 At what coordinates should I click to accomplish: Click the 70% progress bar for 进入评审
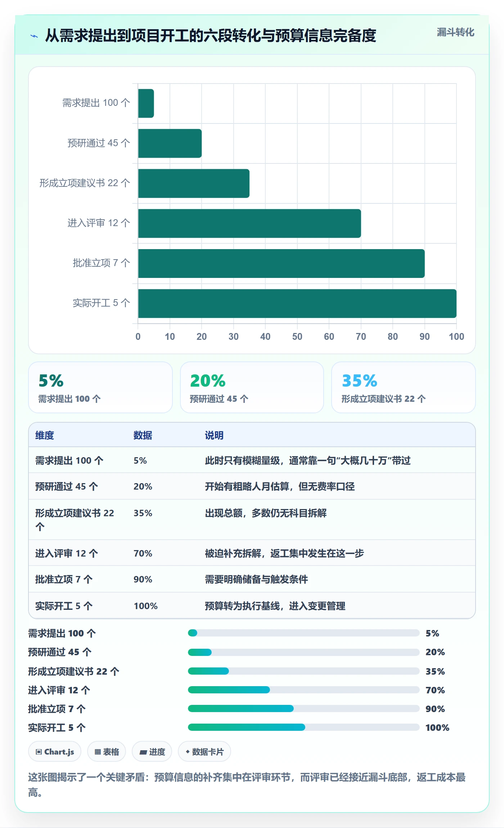click(303, 690)
